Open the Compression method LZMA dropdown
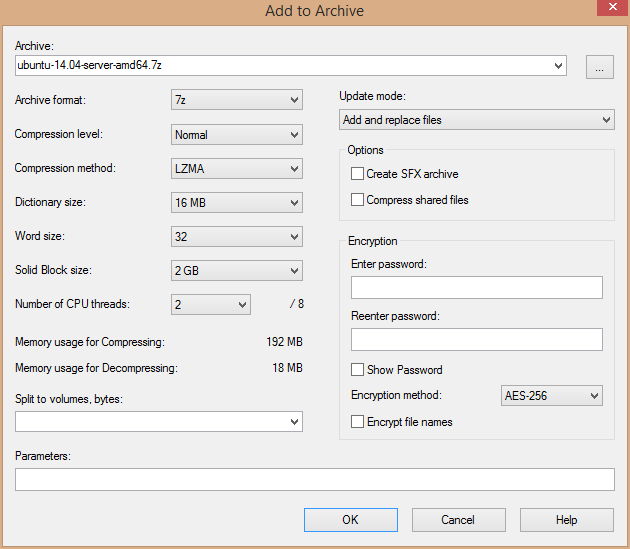This screenshot has width=630, height=549. (x=237, y=168)
